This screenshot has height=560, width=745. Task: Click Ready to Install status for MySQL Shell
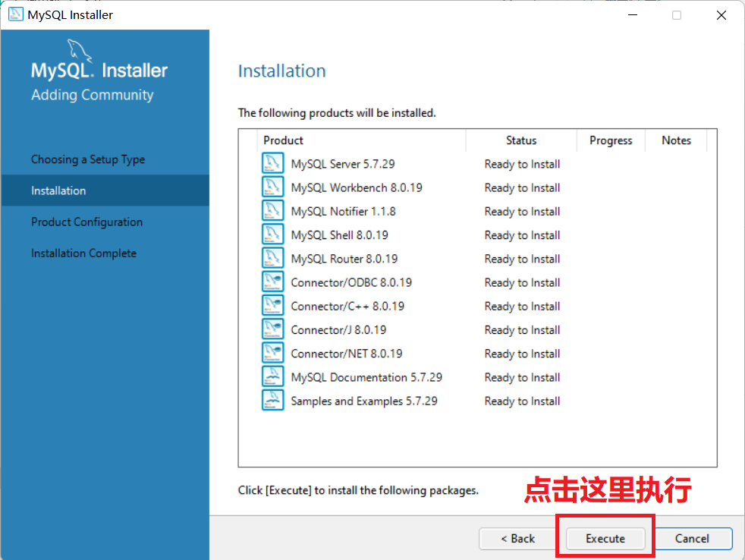point(522,235)
